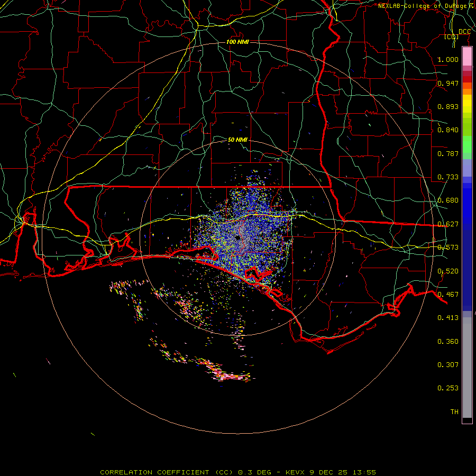Click the 0.893 scale value
The image size is (476, 476).
click(x=448, y=106)
